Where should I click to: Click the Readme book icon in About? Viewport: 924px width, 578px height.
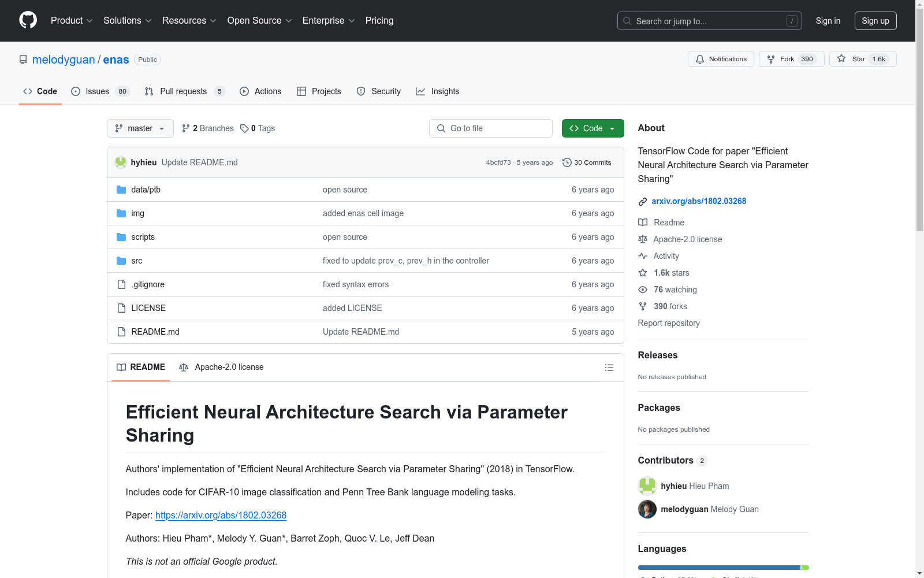[x=643, y=223]
